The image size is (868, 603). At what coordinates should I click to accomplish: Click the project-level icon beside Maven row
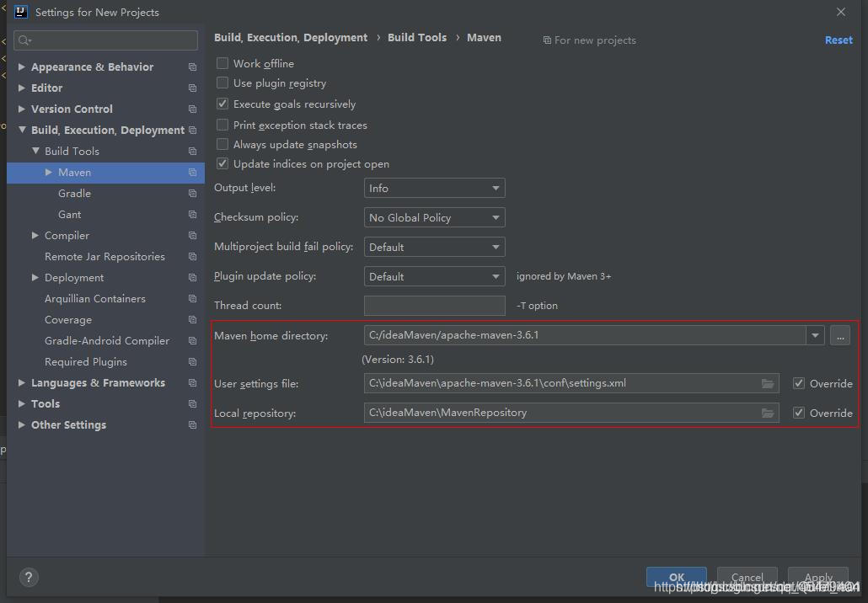[x=193, y=172]
